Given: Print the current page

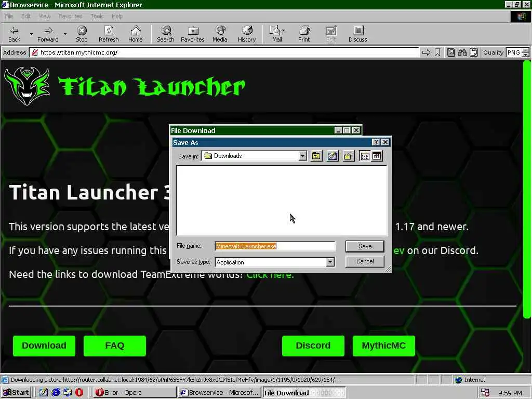Looking at the screenshot, I should pos(304,34).
